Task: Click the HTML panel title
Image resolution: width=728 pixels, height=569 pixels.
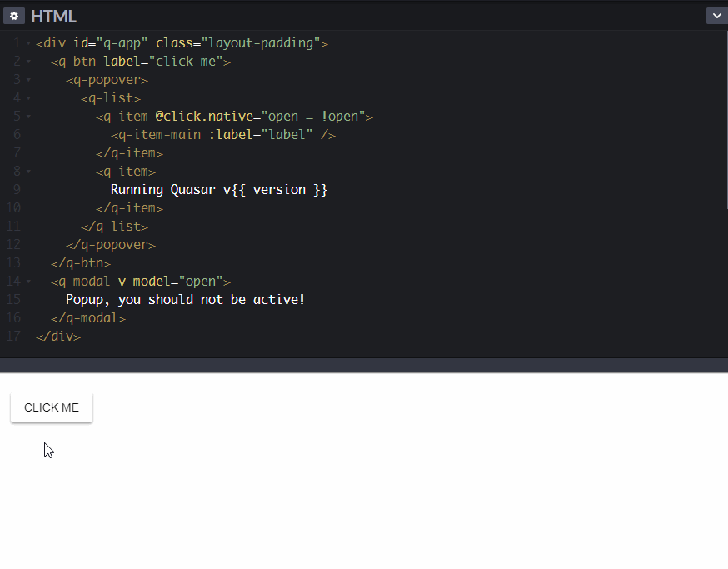Action: point(53,15)
